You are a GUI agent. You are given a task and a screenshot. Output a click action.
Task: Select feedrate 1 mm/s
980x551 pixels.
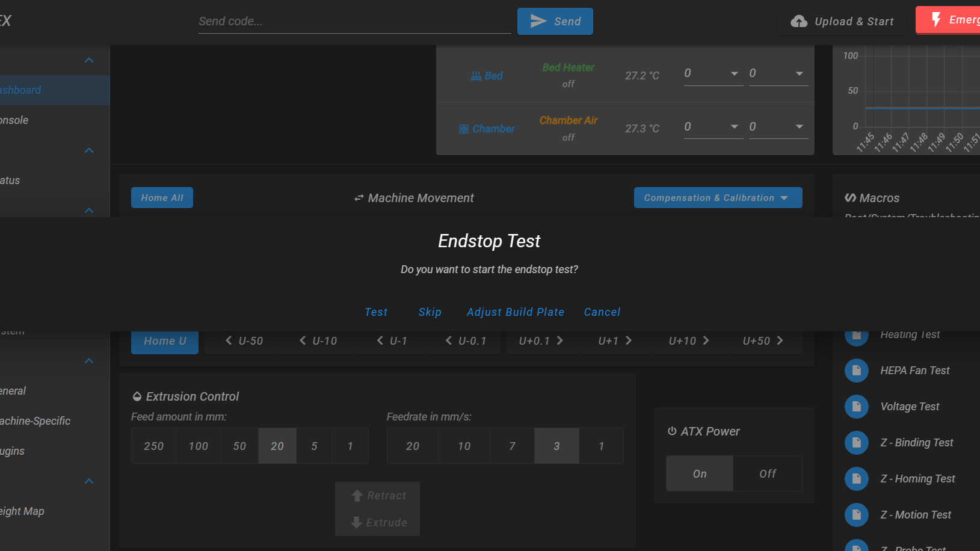tap(602, 446)
